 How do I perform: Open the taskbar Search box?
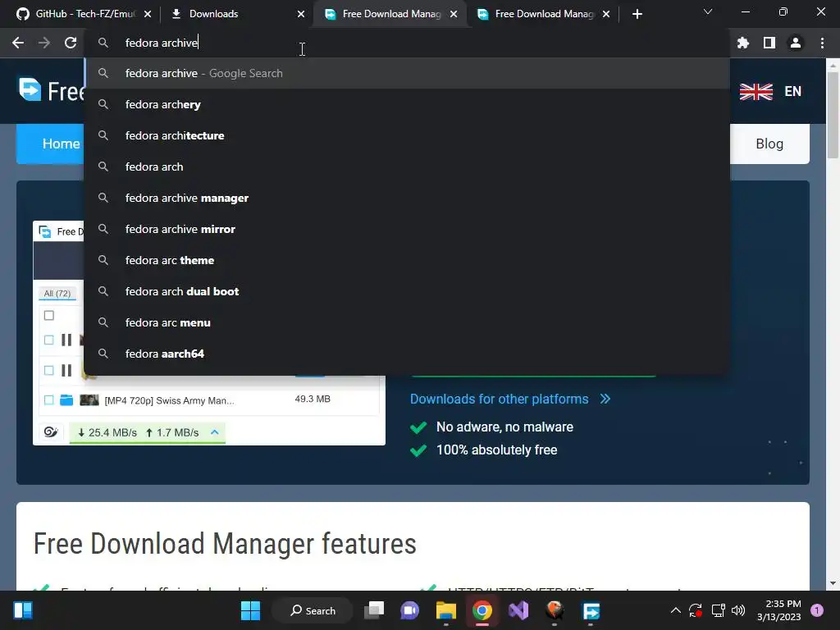313,610
